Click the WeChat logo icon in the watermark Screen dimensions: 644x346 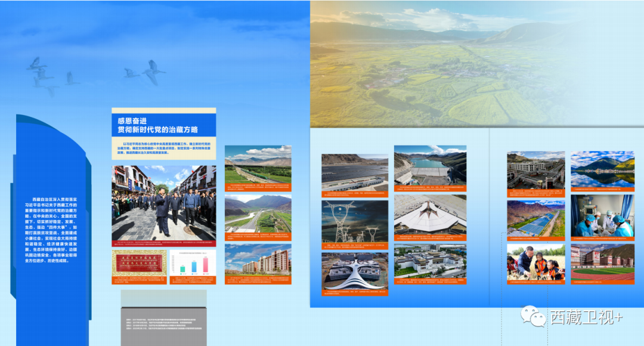click(x=532, y=316)
